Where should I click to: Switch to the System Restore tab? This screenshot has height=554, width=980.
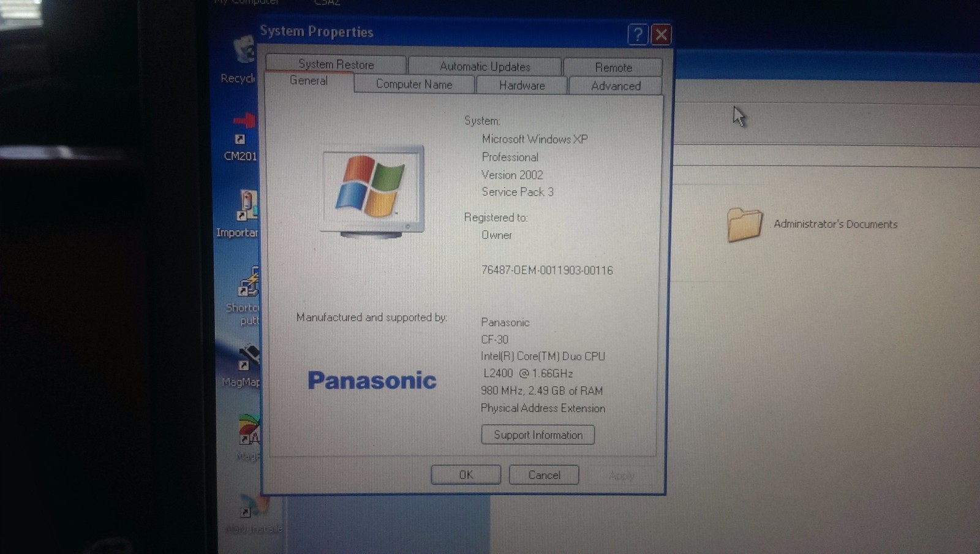pos(336,64)
